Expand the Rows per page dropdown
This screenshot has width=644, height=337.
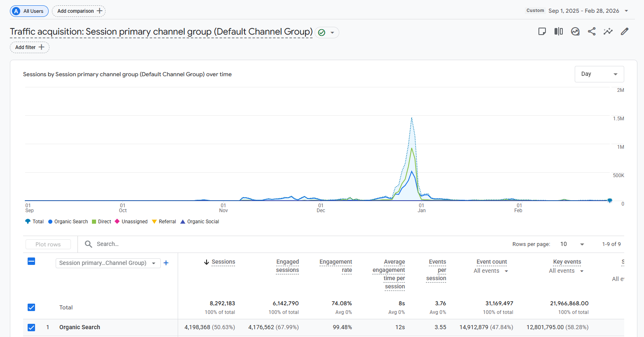click(x=572, y=244)
